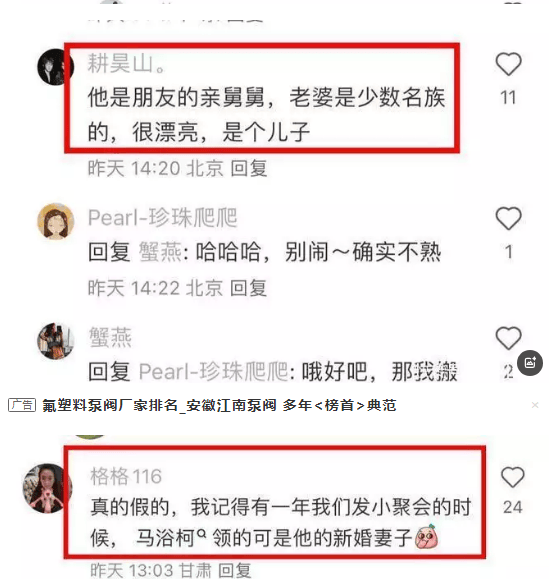Open the username 格格116
The image size is (560, 579).
[126, 476]
